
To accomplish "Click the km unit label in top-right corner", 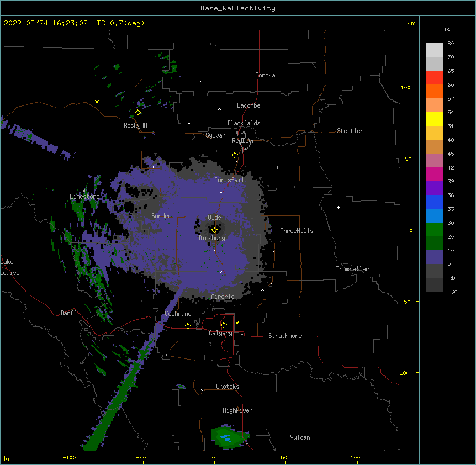I will point(411,23).
